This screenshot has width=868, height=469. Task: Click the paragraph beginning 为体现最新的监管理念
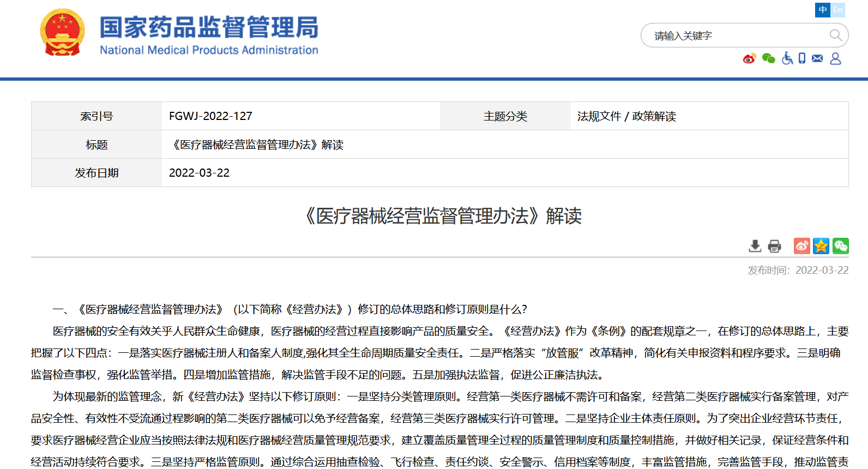(439, 429)
